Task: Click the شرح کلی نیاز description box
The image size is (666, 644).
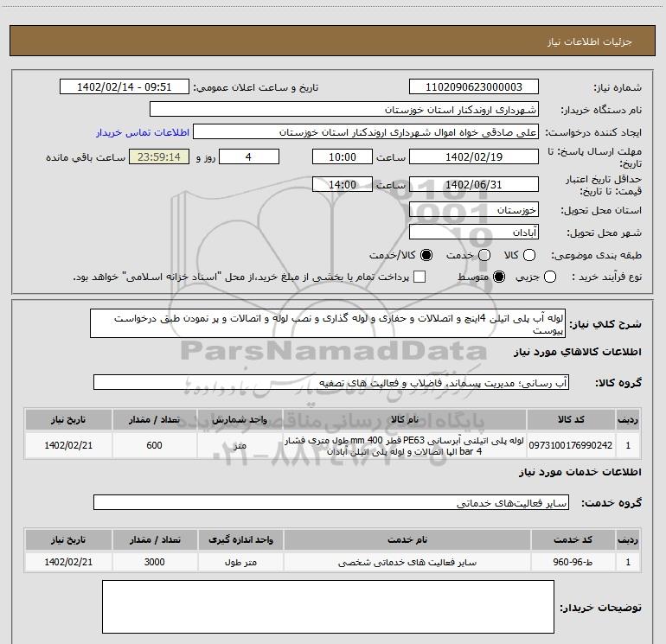Action: (x=328, y=323)
